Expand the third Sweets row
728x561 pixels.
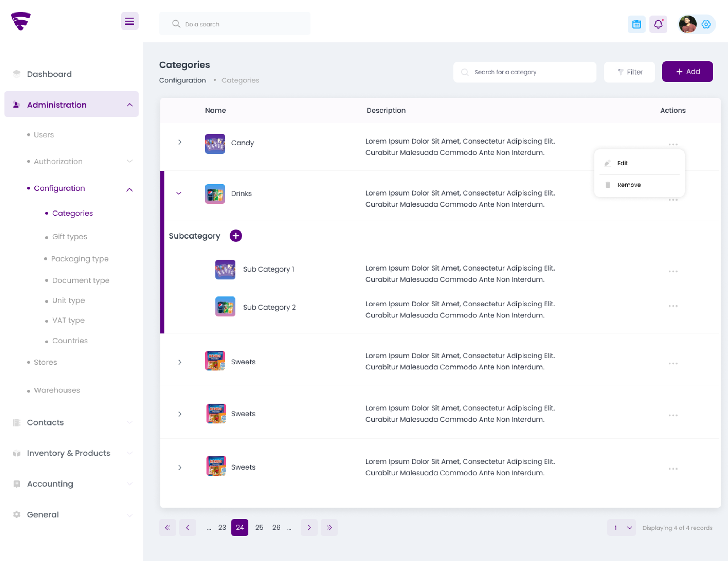180,467
